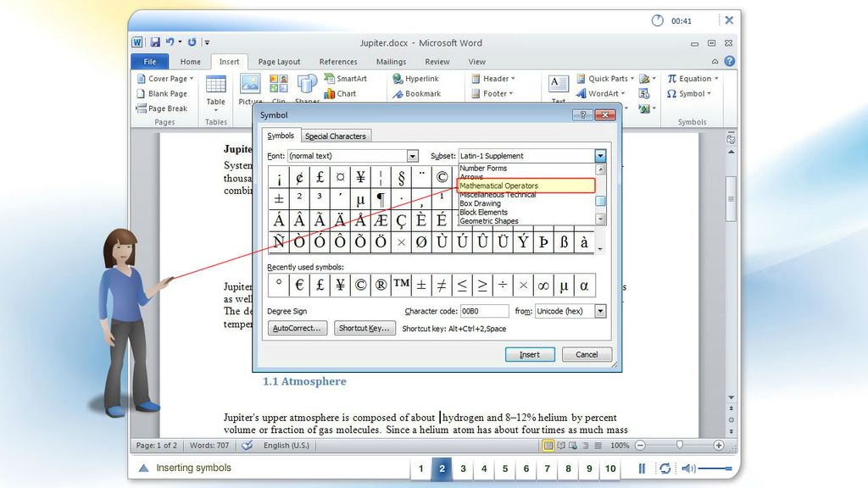Select the pilcrow ¶ symbol in grid
The image size is (868, 488).
381,198
